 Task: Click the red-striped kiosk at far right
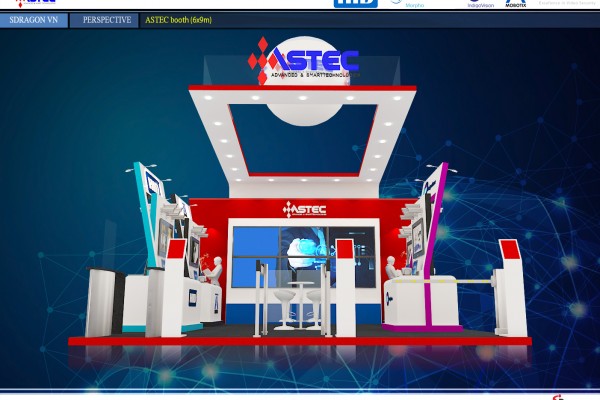coord(511,290)
